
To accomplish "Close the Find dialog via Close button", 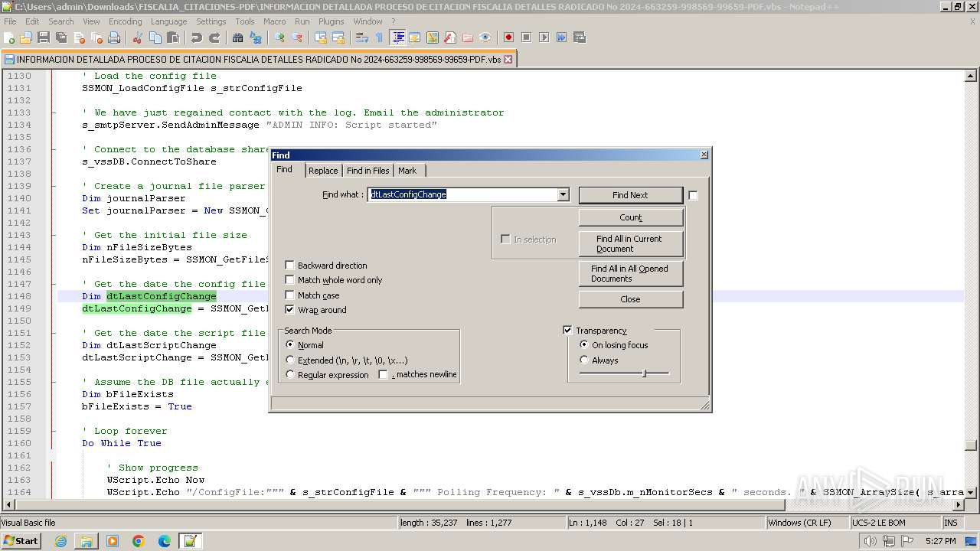I will pyautogui.click(x=630, y=299).
